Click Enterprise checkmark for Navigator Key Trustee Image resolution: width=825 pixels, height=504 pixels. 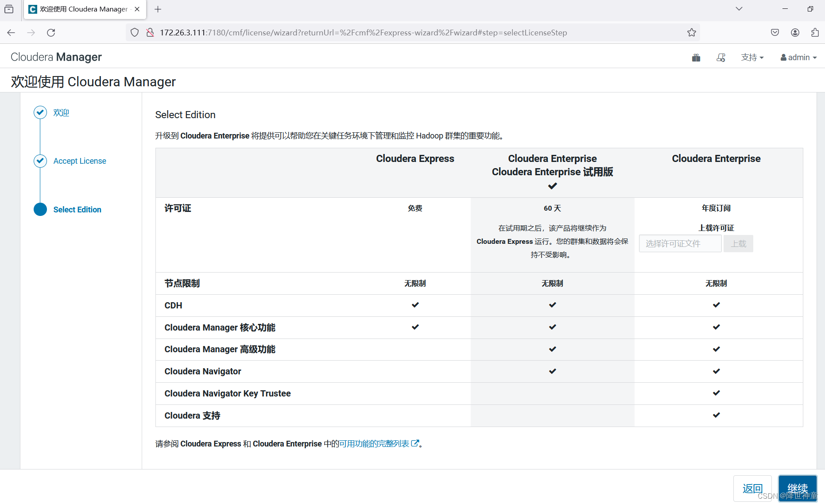tap(716, 393)
